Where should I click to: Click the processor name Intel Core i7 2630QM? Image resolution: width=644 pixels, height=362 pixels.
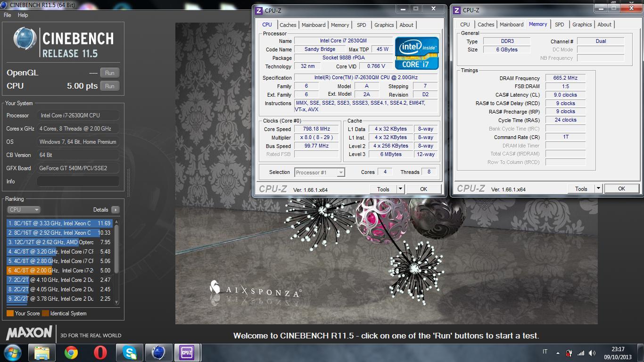(343, 41)
